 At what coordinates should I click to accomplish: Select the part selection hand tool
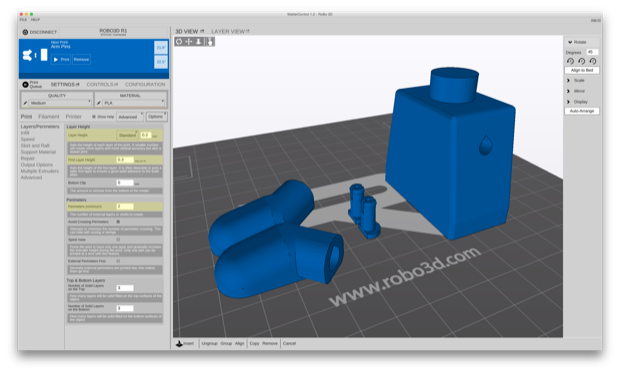click(210, 42)
